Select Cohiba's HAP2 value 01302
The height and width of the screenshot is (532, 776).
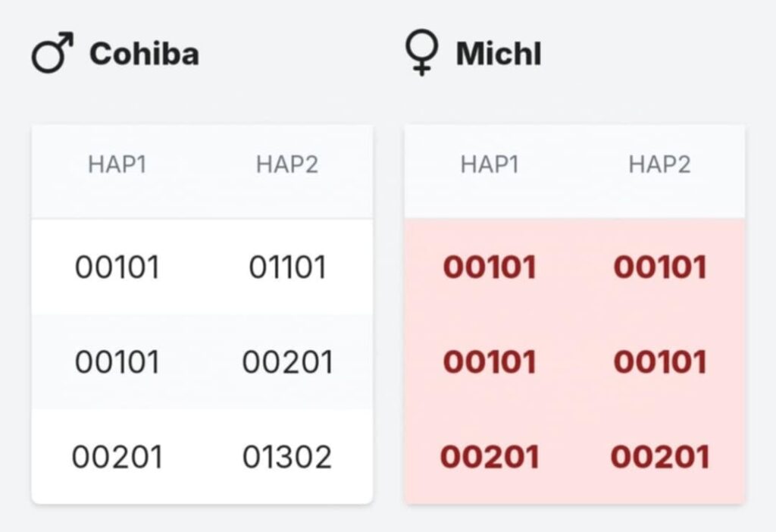(287, 456)
